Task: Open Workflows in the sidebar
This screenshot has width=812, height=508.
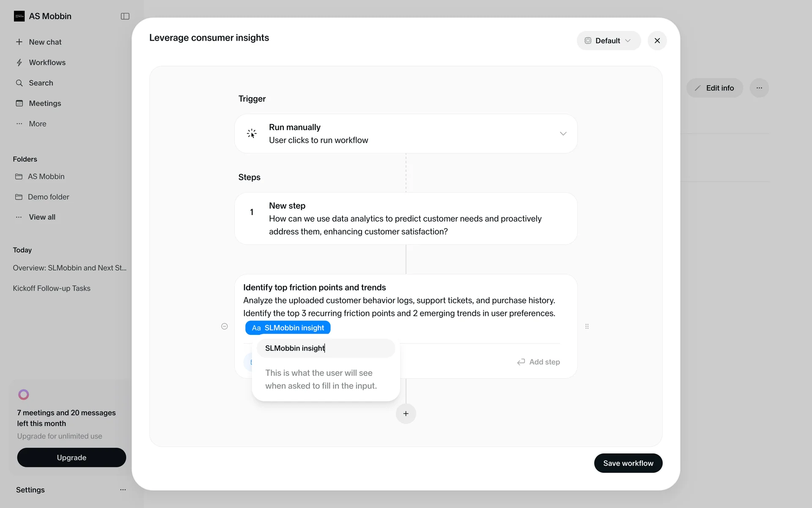Action: (47, 63)
